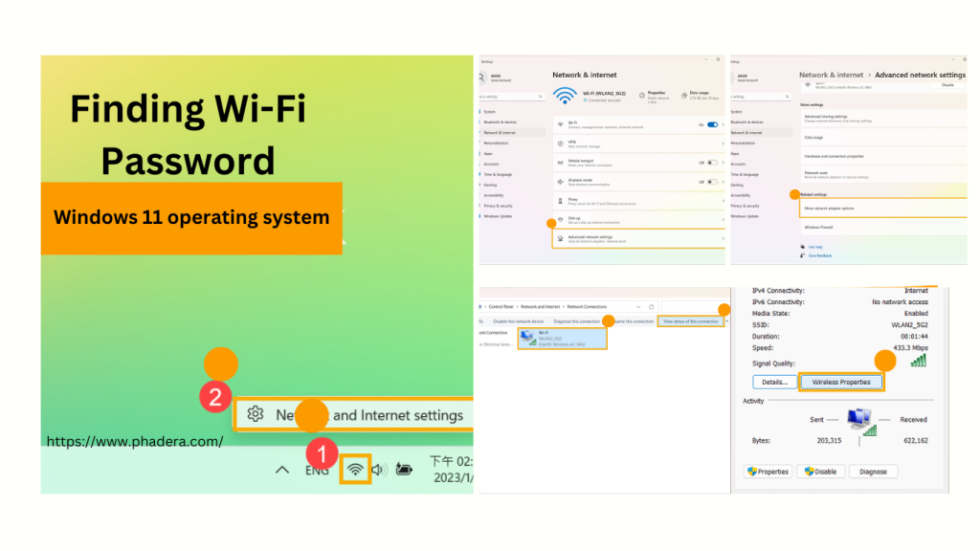Screen dimensions: 980x551
Task: Expand the hidden icons chevron in the taskbar
Action: 281,470
